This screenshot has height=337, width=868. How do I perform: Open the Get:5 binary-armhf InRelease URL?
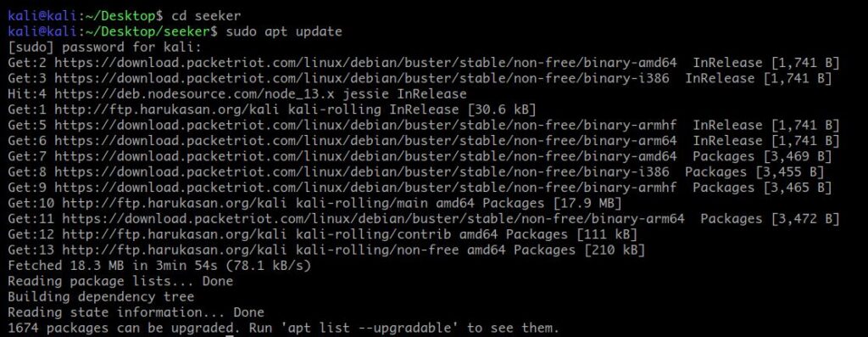coord(365,125)
